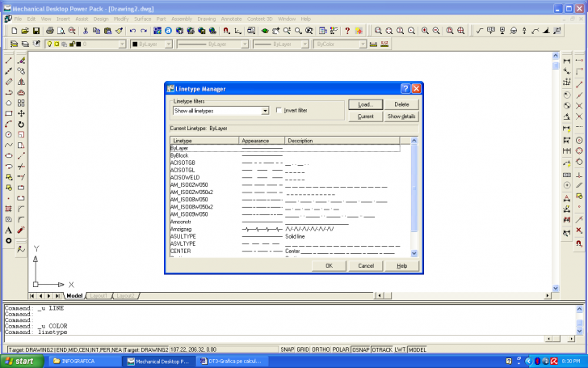Toggle ORTHO mode in status bar
The image size is (588, 368).
(321, 349)
